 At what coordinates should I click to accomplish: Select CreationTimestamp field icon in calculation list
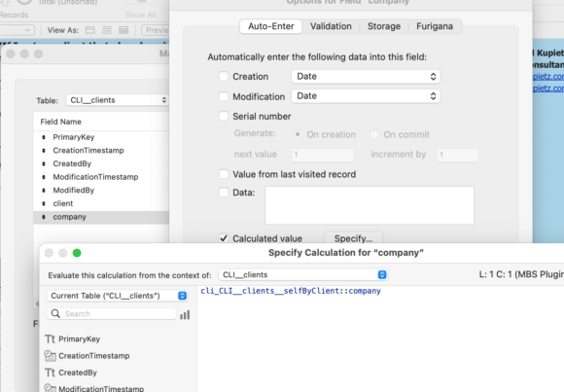pos(50,356)
